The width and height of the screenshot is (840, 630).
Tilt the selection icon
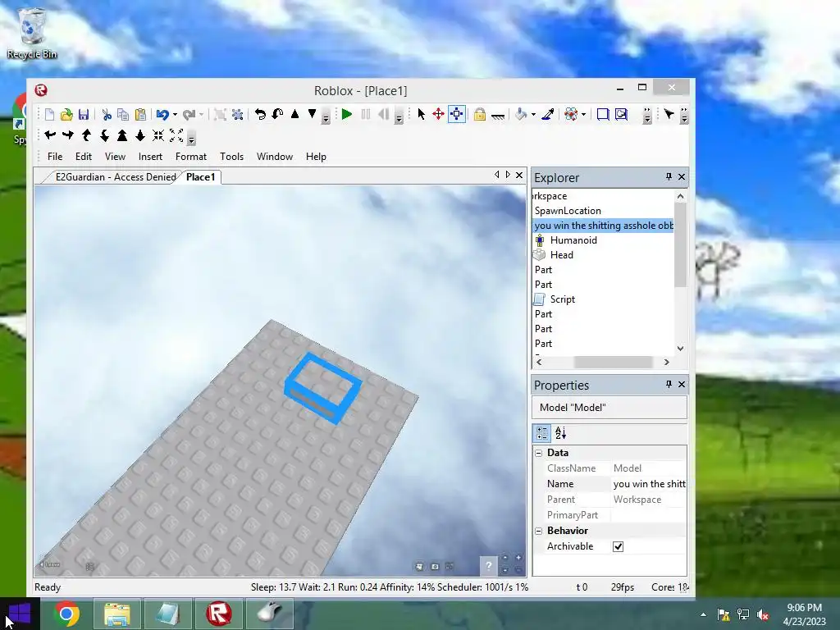[277, 114]
